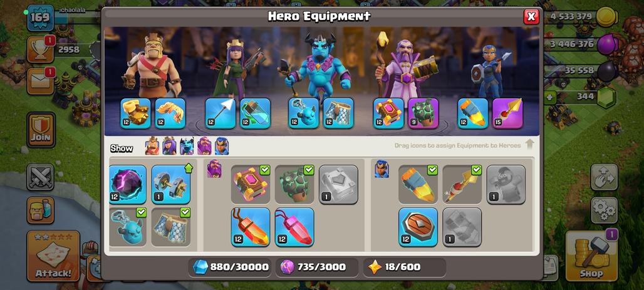Select the Dark Orb equipment icon
This screenshot has width=644, height=290.
[x=128, y=184]
